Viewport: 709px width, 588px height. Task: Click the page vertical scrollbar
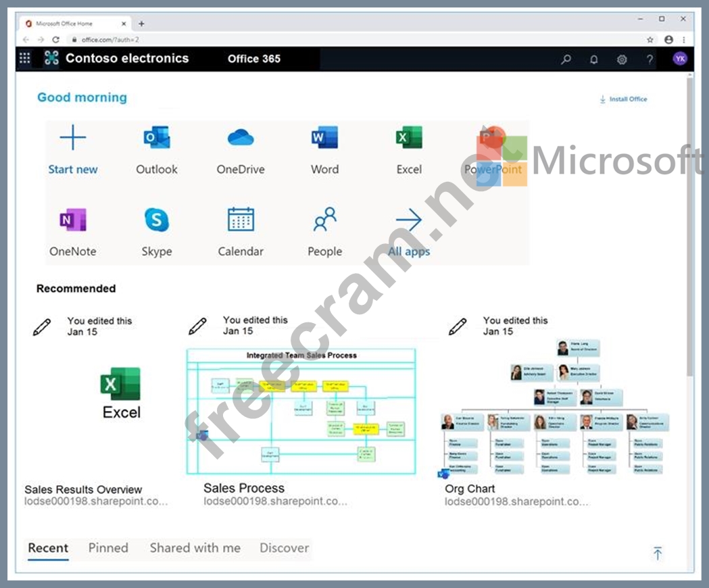(x=689, y=226)
